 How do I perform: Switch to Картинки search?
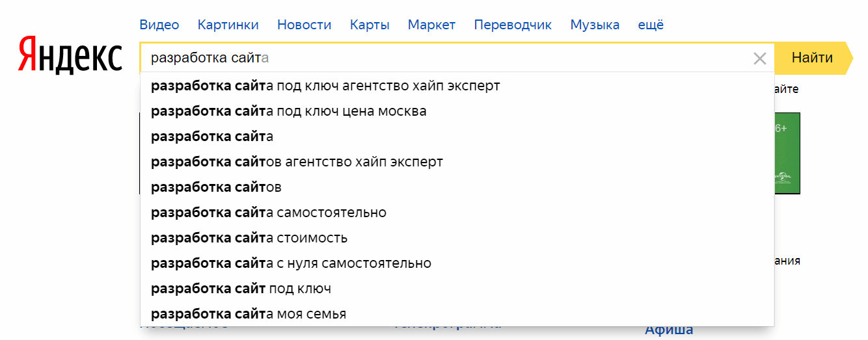pos(228,25)
